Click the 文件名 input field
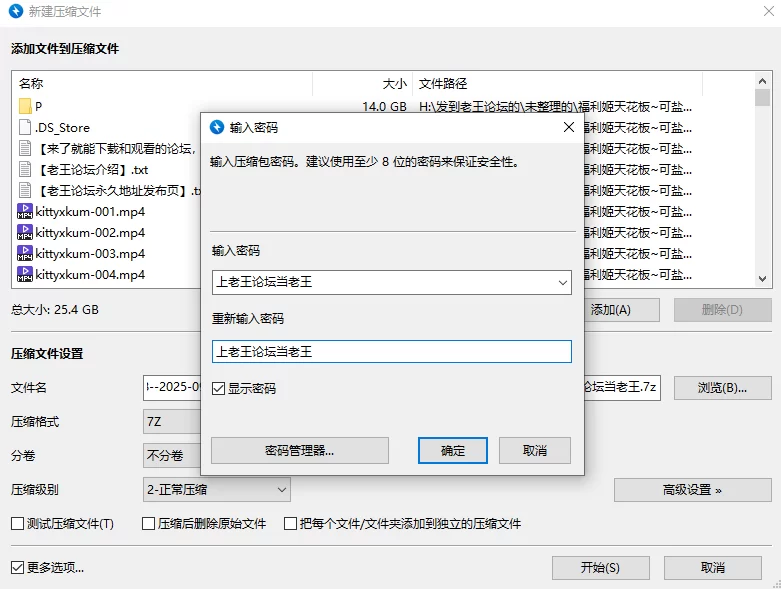 click(172, 388)
